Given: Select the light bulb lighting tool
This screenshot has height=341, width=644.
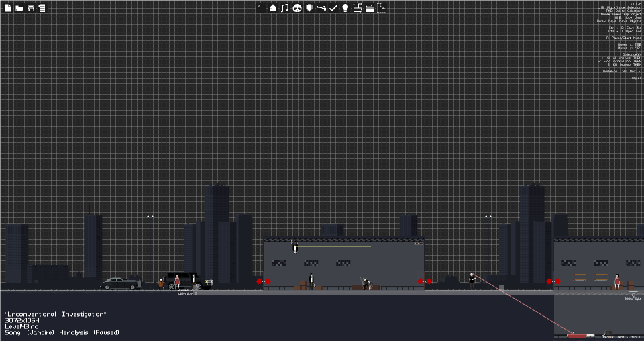Looking at the screenshot, I should click(345, 8).
